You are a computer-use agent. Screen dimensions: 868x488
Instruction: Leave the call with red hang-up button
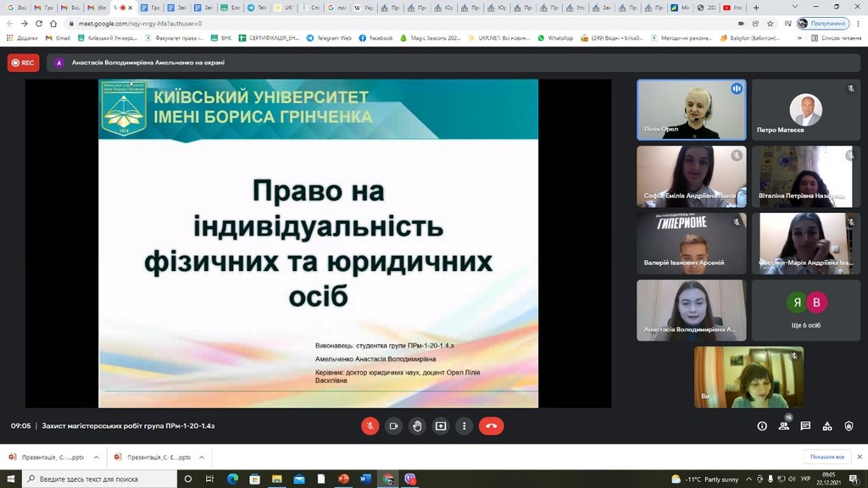491,426
